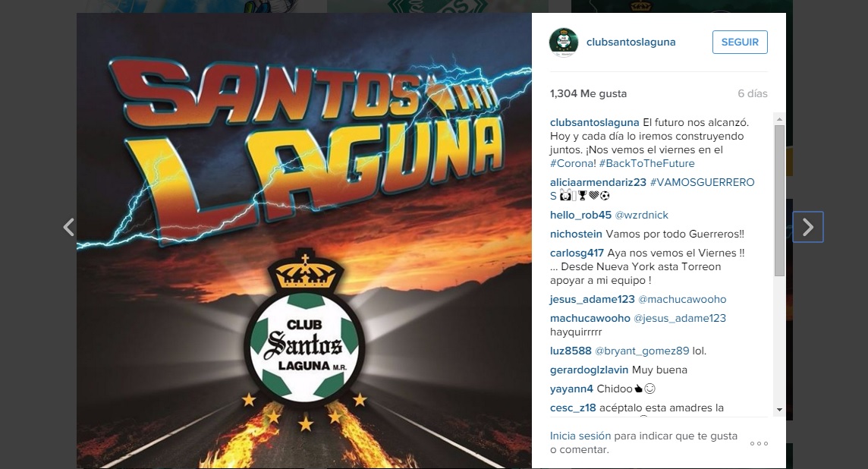
Task: Open the clubsantoslaguna username header link
Action: coord(631,42)
